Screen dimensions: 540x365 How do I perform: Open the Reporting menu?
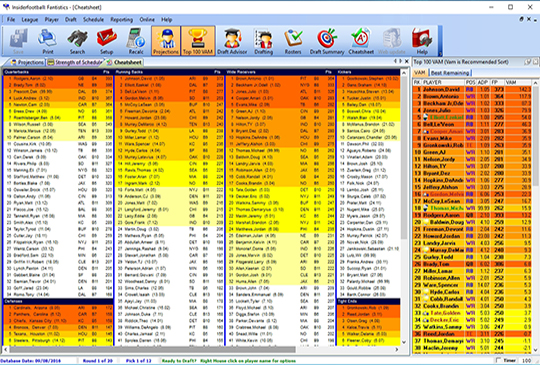click(x=122, y=20)
